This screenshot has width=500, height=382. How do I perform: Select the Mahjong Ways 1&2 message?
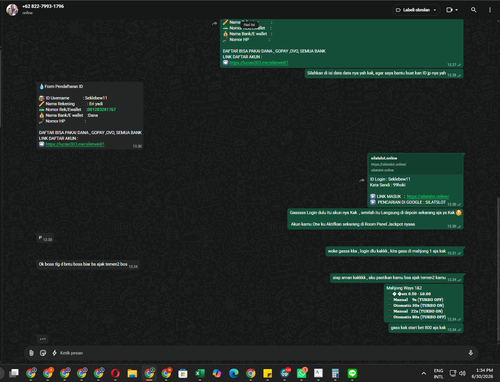[x=423, y=303]
